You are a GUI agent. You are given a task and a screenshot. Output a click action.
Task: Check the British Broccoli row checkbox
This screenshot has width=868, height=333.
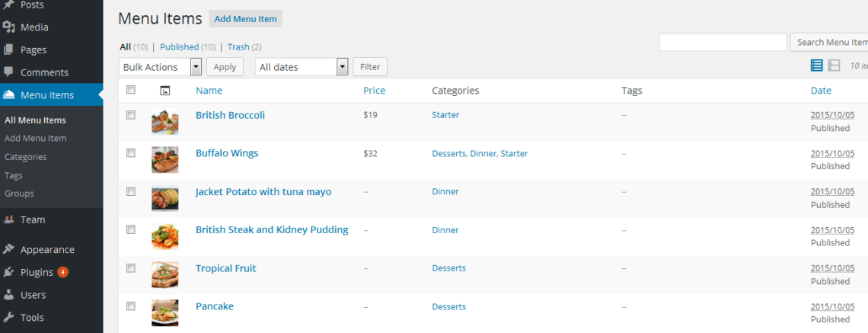131,115
